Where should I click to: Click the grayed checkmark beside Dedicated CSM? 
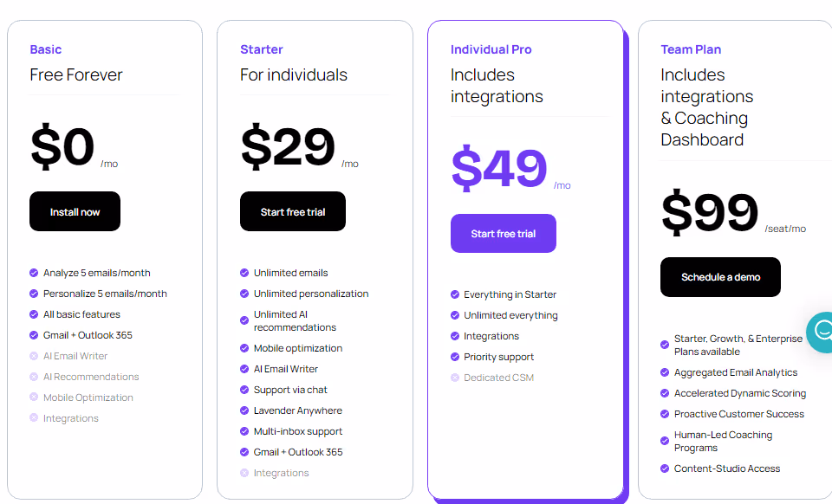[x=455, y=378]
